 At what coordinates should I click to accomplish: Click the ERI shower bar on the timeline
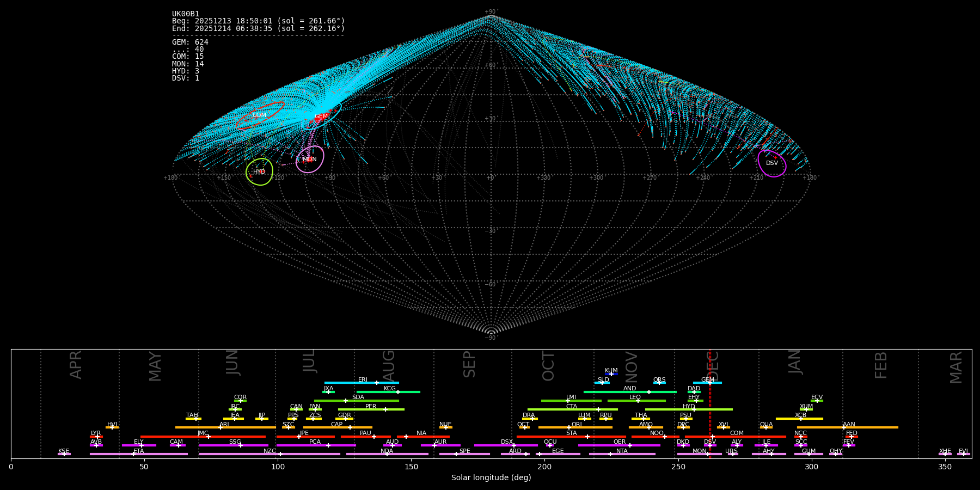coord(362,383)
